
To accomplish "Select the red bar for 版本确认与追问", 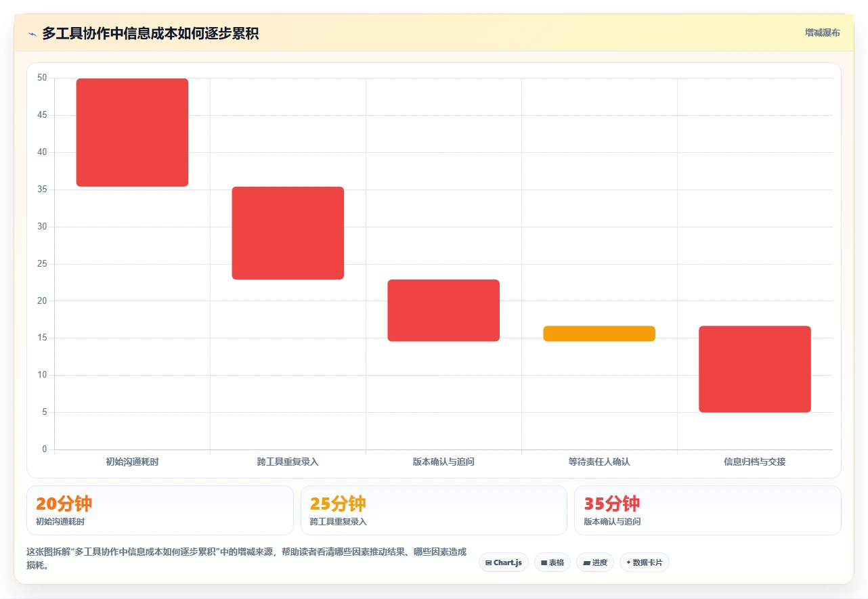I will [443, 311].
